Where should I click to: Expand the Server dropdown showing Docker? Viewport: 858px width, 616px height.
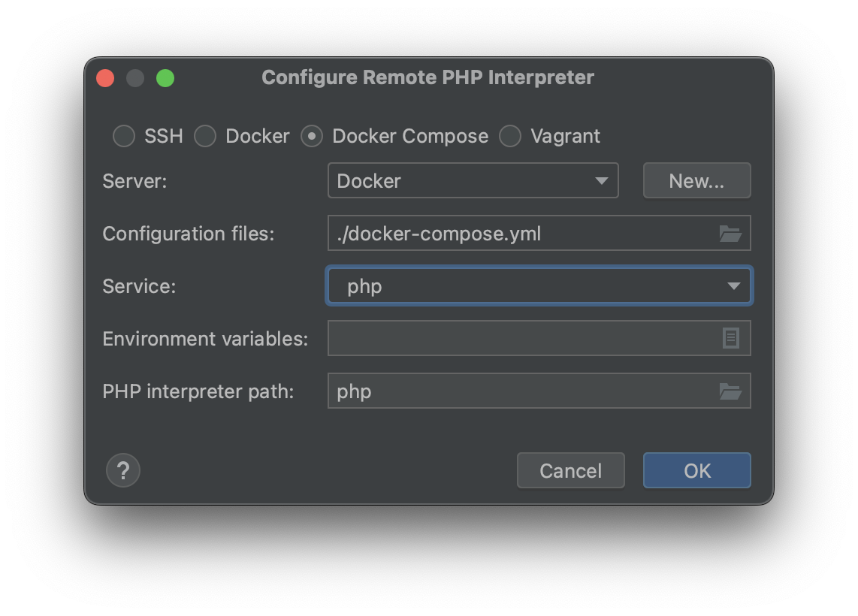tap(473, 180)
